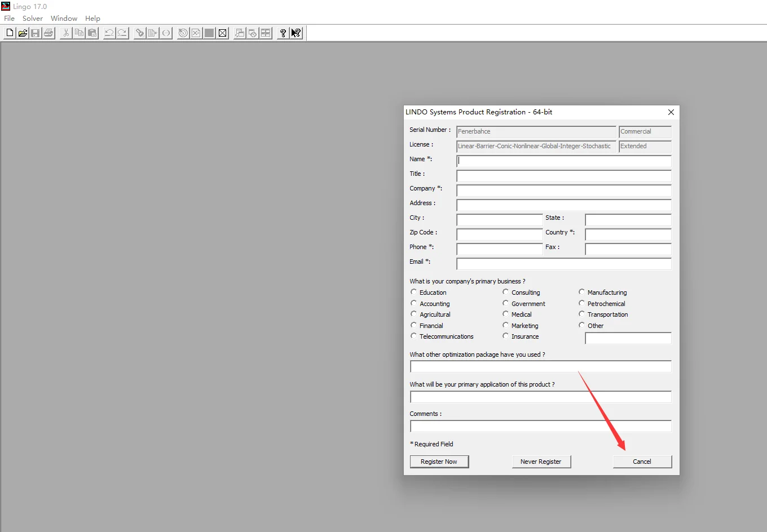
Task: Click the Register Now button
Action: (x=439, y=462)
